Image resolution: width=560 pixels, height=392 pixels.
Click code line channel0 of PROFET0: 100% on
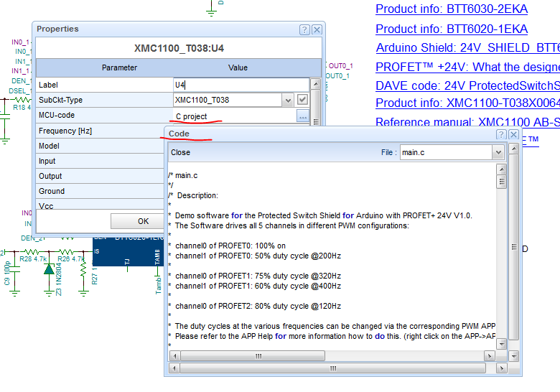[x=230, y=246]
